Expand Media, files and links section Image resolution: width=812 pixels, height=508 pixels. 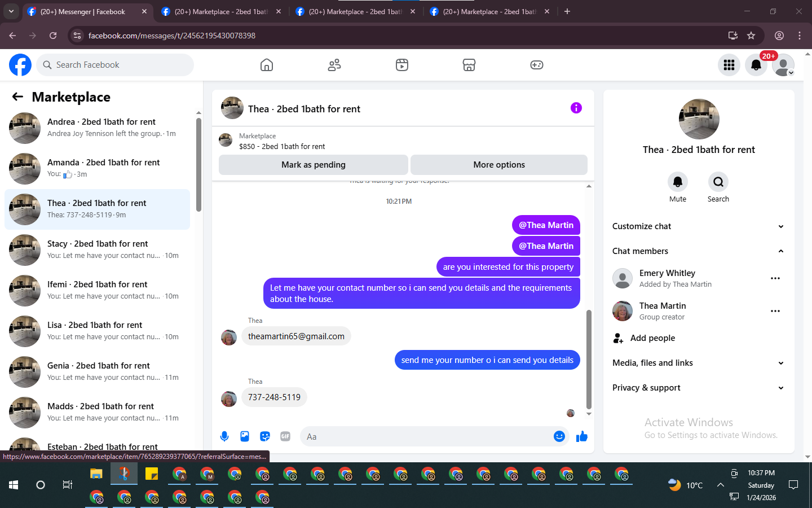pos(699,363)
